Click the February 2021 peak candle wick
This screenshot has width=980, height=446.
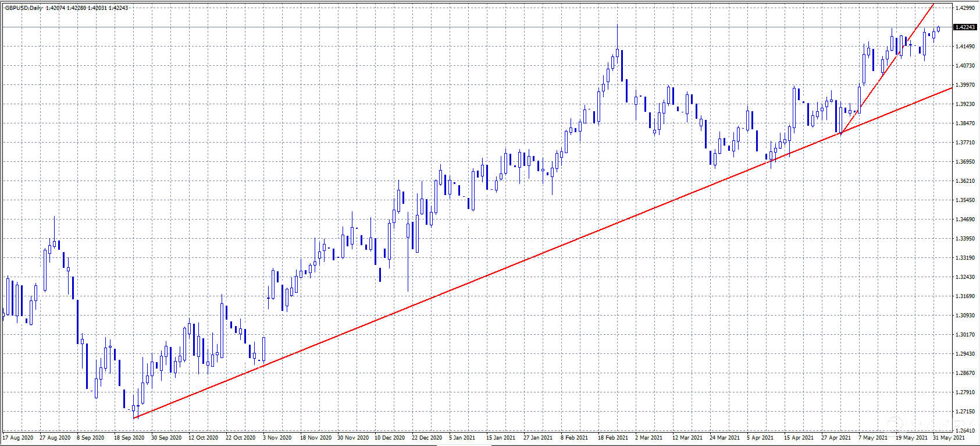pos(617,35)
